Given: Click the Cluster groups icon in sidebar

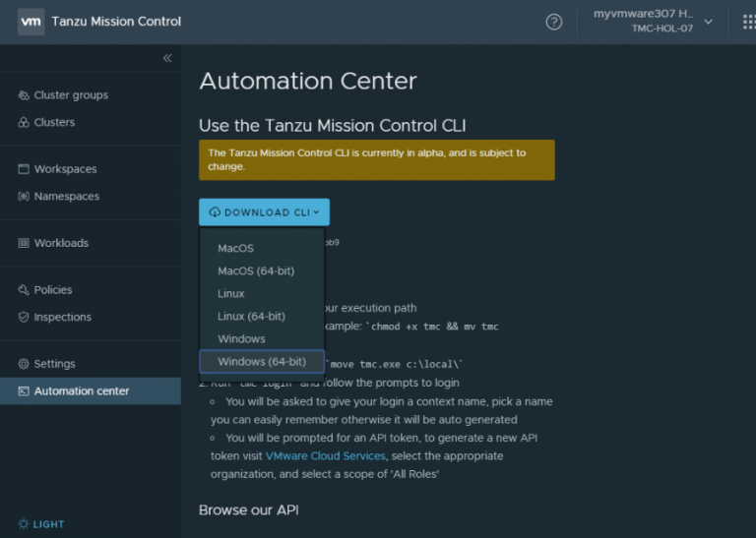Looking at the screenshot, I should (25, 95).
